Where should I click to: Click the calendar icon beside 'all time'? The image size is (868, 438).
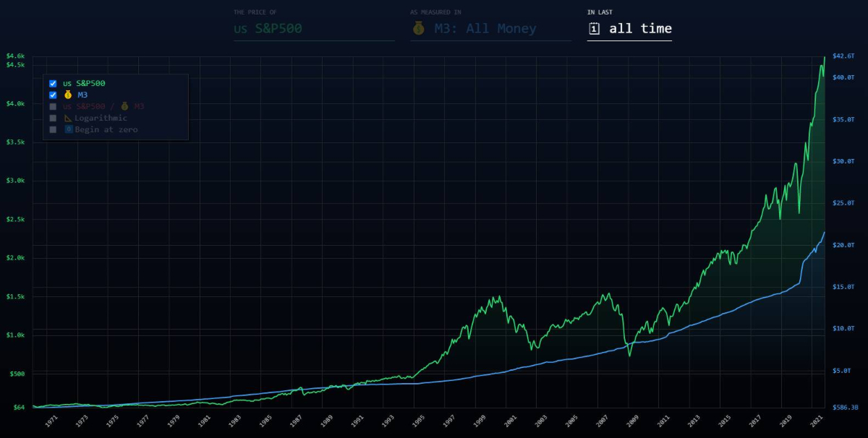(x=595, y=29)
